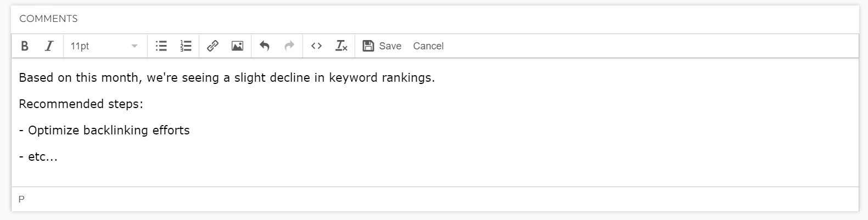Click the COMMENTS section header
The image size is (868, 220).
coord(48,19)
